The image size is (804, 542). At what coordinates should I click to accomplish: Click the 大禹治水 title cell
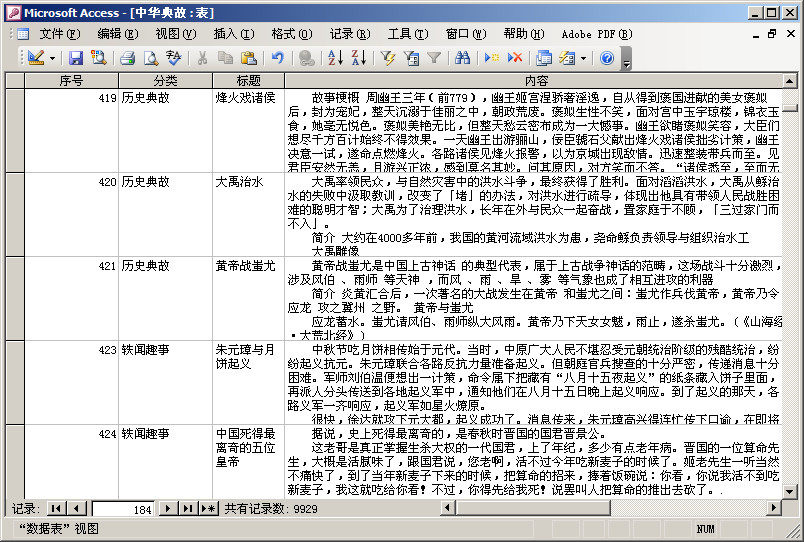pos(248,214)
